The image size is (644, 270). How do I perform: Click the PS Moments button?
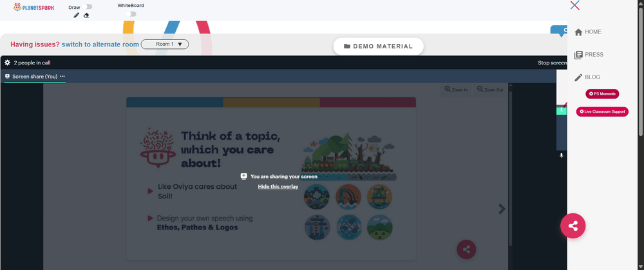click(602, 94)
